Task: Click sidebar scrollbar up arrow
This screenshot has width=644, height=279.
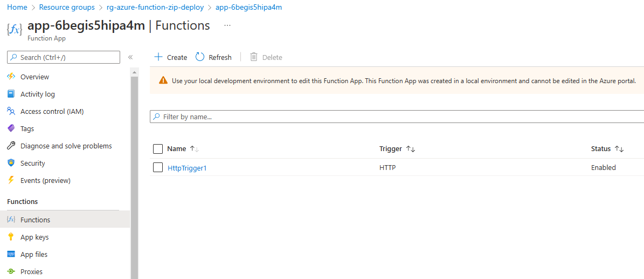Action: (x=134, y=72)
